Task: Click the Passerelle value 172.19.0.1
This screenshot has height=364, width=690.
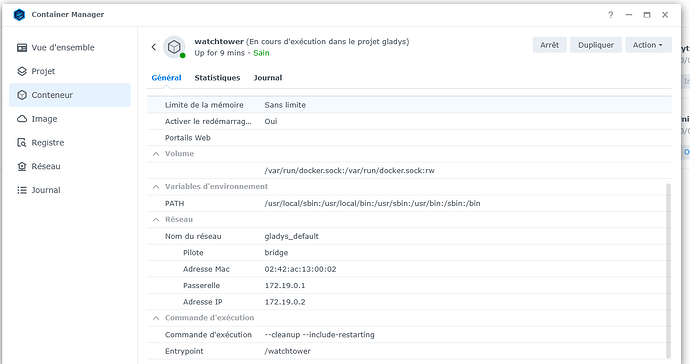Action: click(285, 286)
